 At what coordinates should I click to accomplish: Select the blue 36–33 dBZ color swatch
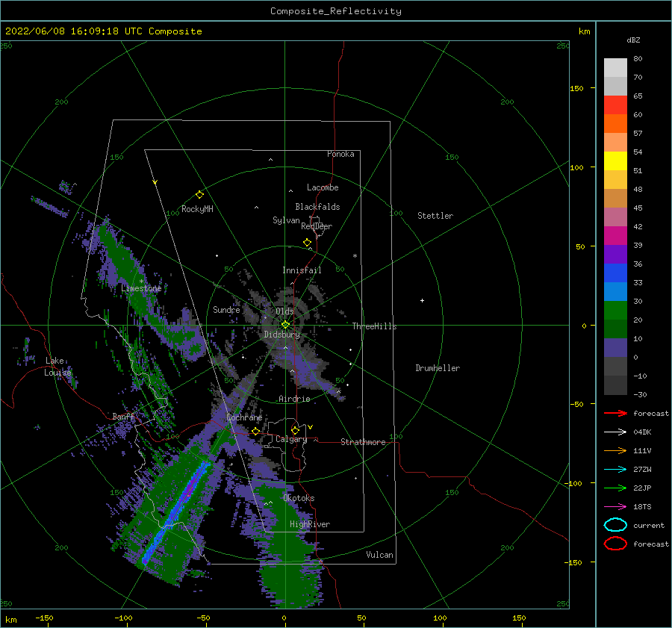point(615,273)
